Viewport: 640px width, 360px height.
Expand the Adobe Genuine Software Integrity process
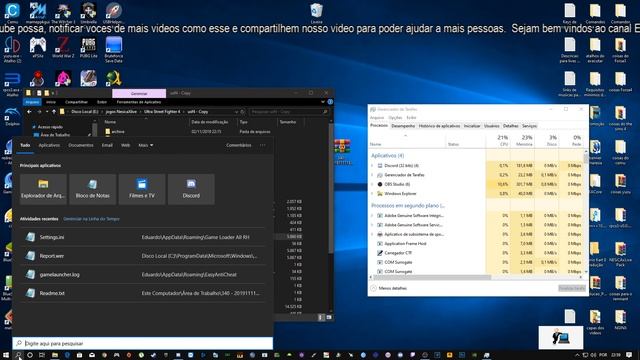tap(372, 216)
